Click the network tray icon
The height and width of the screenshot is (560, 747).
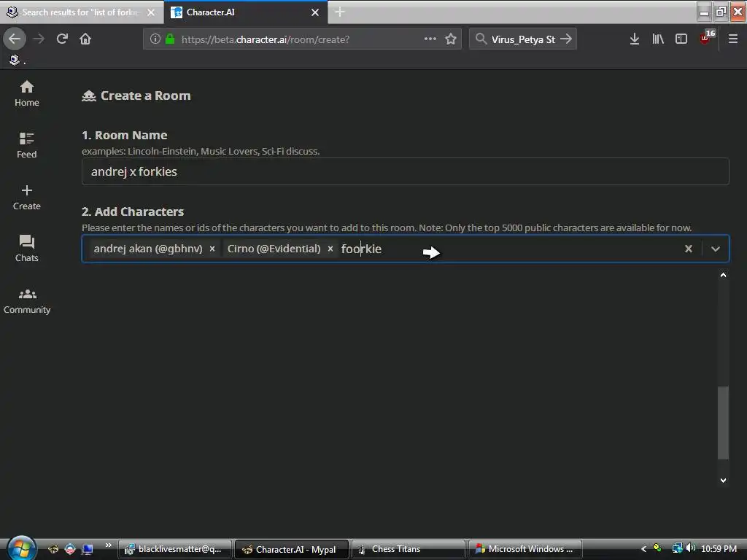pyautogui.click(x=676, y=548)
